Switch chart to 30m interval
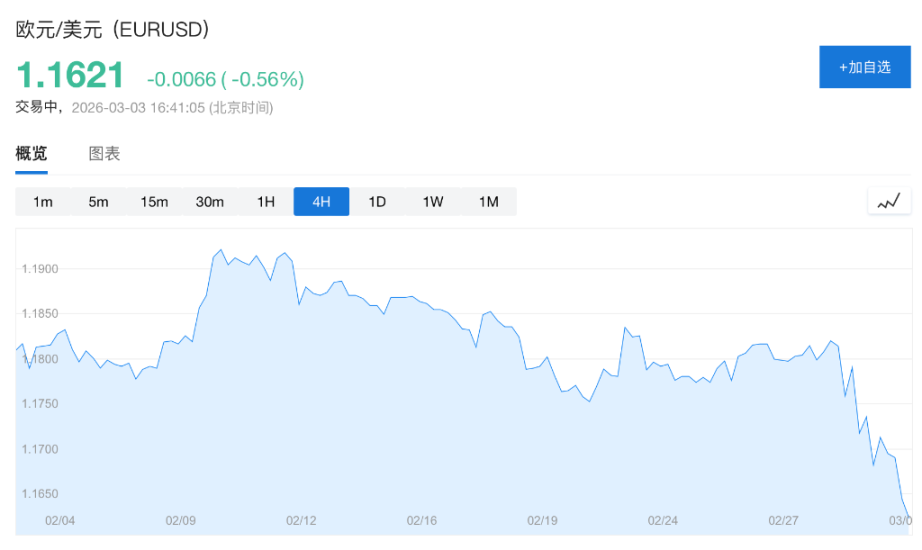The width and height of the screenshot is (922, 550). [x=210, y=202]
